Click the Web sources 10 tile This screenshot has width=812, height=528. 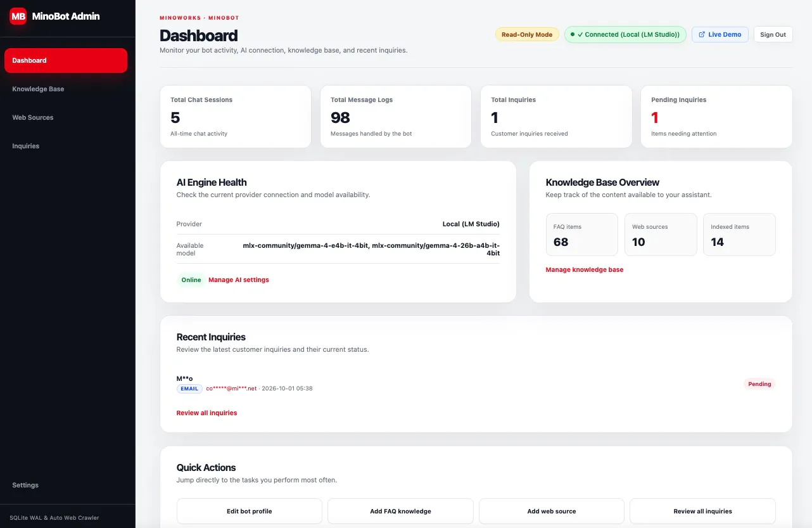[661, 235]
